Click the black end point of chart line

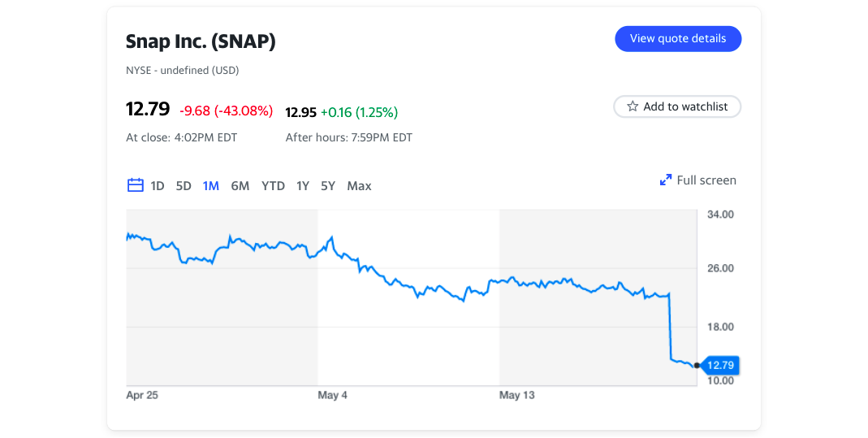tap(697, 366)
